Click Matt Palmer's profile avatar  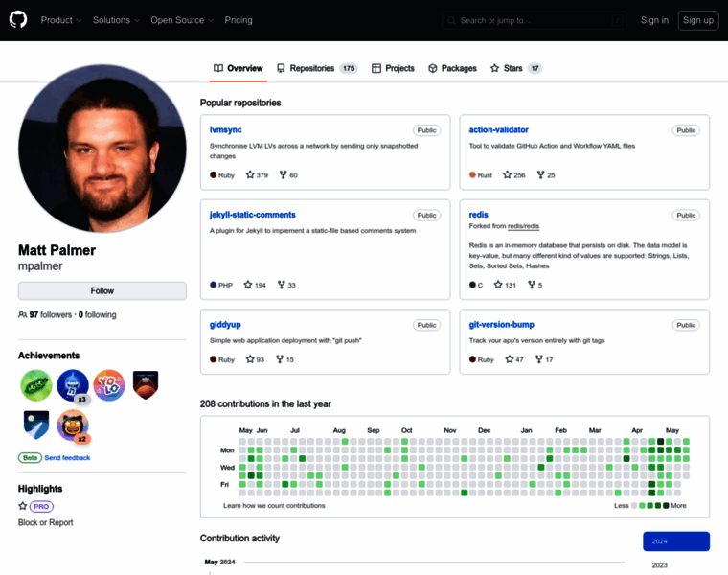click(x=102, y=149)
